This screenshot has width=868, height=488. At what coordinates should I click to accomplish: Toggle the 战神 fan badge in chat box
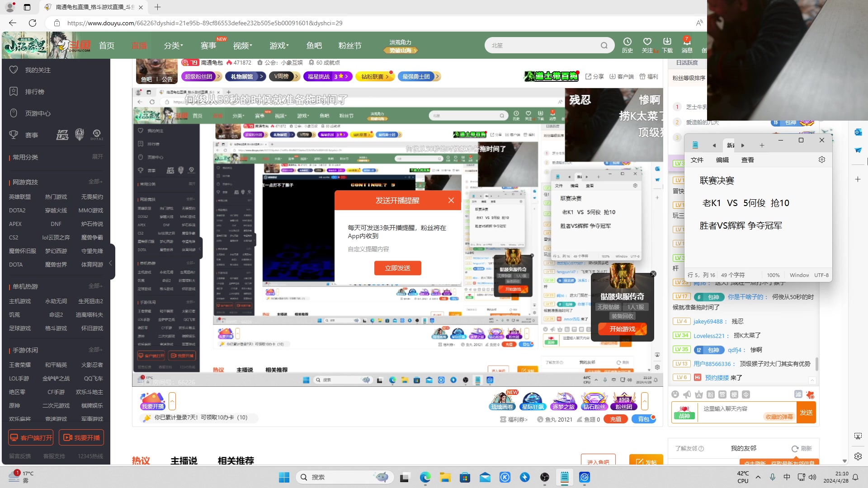click(x=684, y=412)
